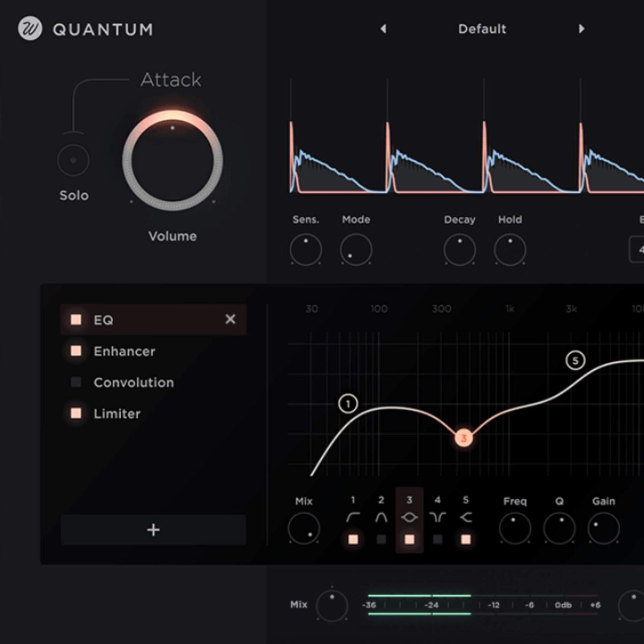644x644 pixels.
Task: Click the Hold knob
Action: (x=510, y=250)
